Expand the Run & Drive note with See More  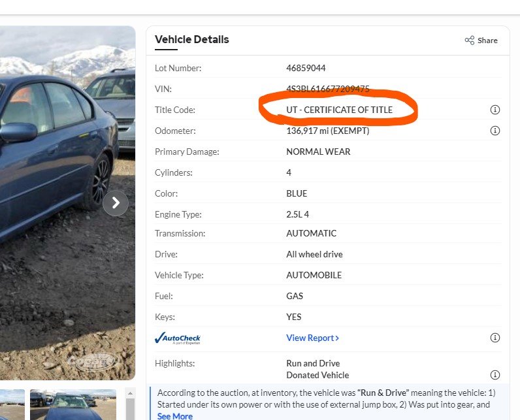(174, 416)
